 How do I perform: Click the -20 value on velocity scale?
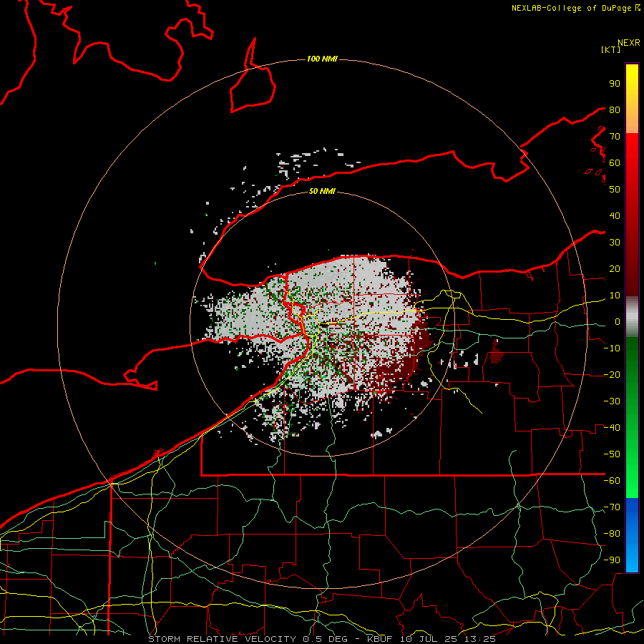pyautogui.click(x=612, y=375)
